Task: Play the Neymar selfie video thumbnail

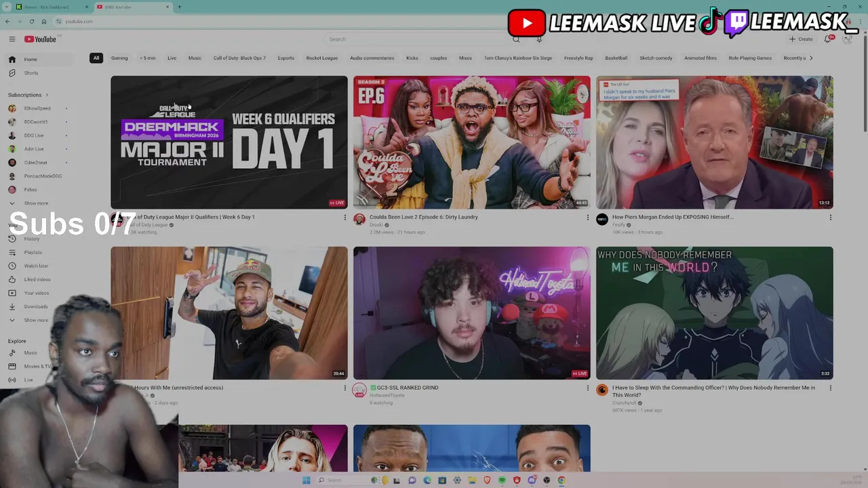Action: coord(229,313)
